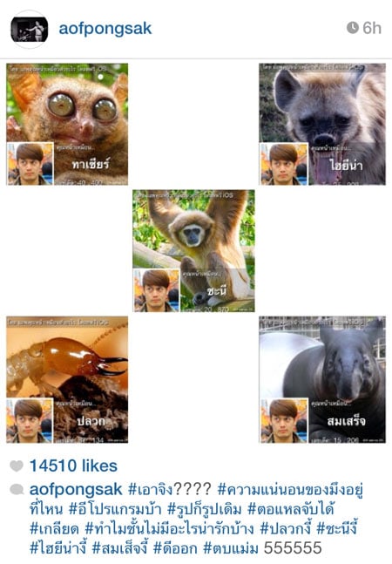Open aofpongsak's profile avatar picture

(29, 29)
